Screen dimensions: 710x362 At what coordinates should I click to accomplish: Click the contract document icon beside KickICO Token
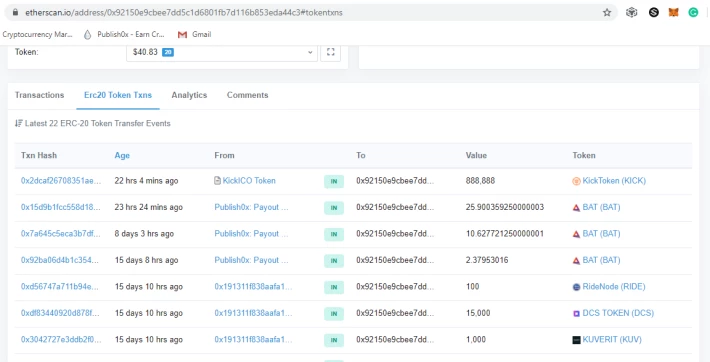click(217, 181)
